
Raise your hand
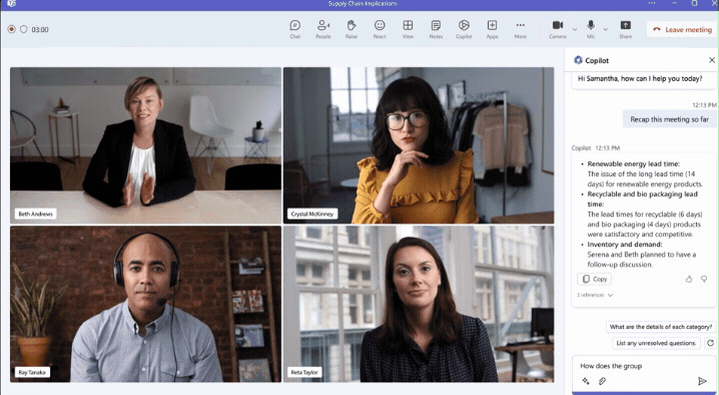351,29
